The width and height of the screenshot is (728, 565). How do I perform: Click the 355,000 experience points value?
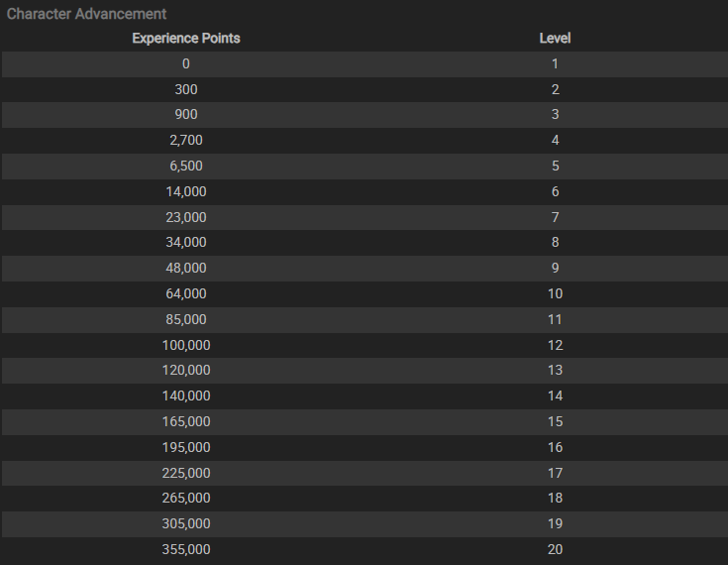click(x=186, y=549)
